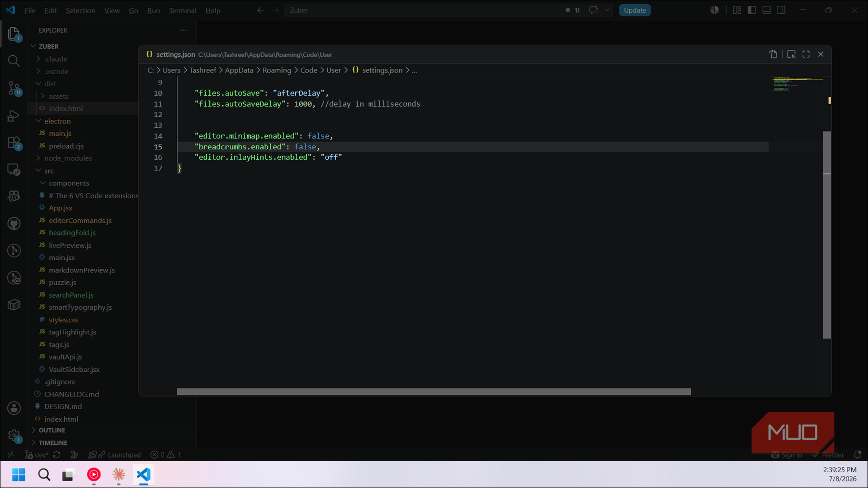This screenshot has width=868, height=488.
Task: Click the remote window indicator in status bar
Action: coord(11,455)
